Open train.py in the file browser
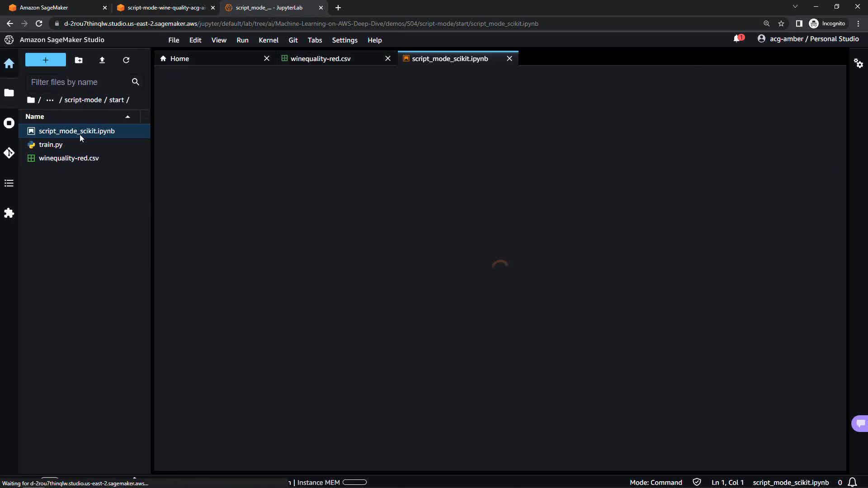This screenshot has width=868, height=488. [51, 145]
